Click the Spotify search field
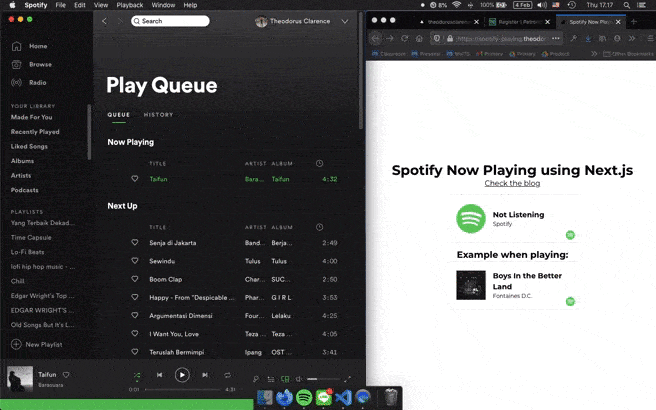 (170, 21)
